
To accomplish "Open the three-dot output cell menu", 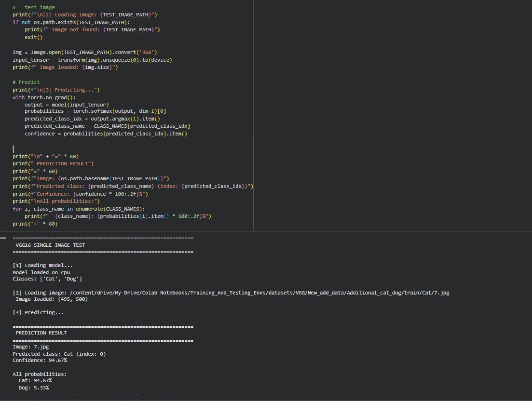I will click(3, 238).
